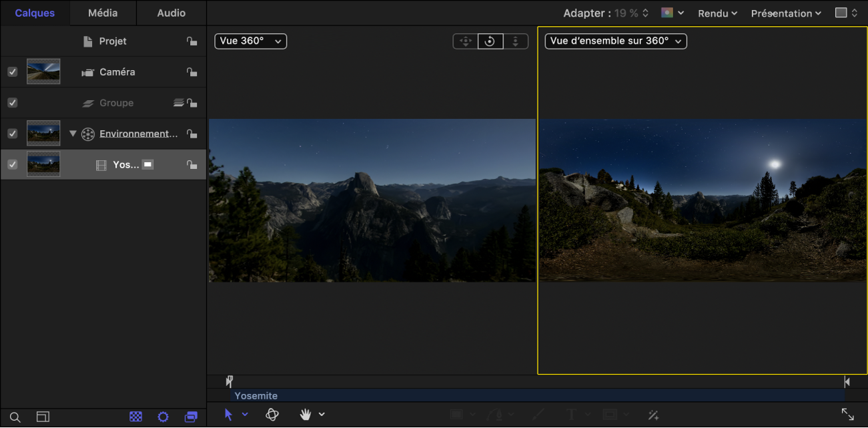Toggle the Groupe layer visibility checkbox
868x428 pixels.
tap(13, 103)
